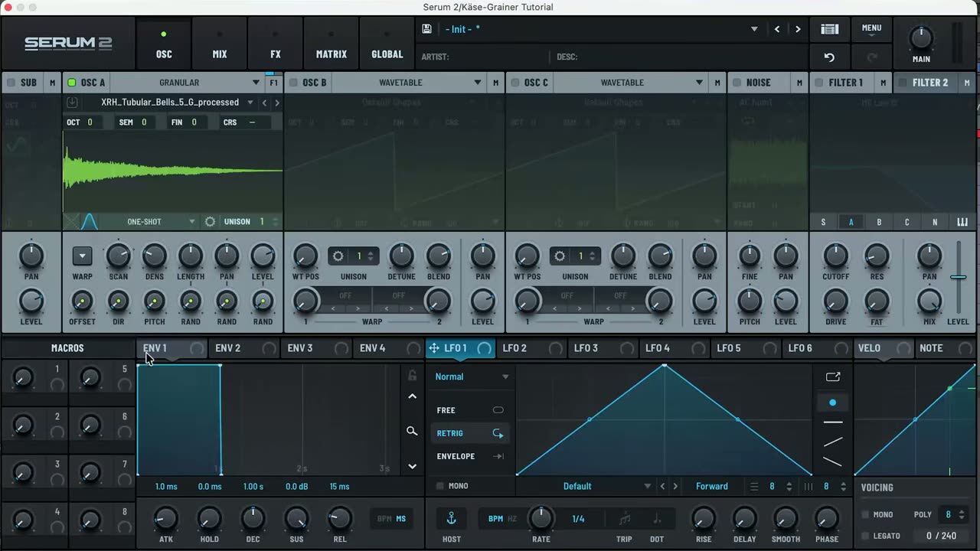Screen dimensions: 980x551
Task: Select LFO FREE mode
Action: pyautogui.click(x=470, y=410)
